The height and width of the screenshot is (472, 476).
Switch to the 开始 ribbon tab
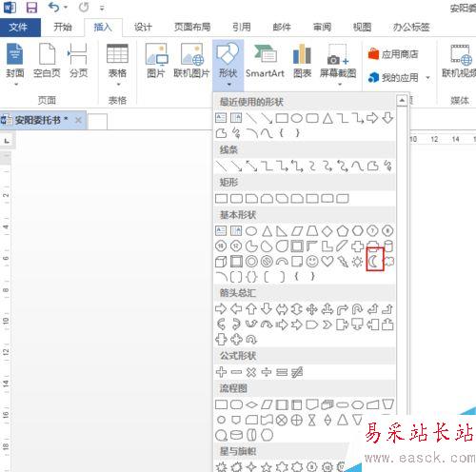tap(63, 28)
